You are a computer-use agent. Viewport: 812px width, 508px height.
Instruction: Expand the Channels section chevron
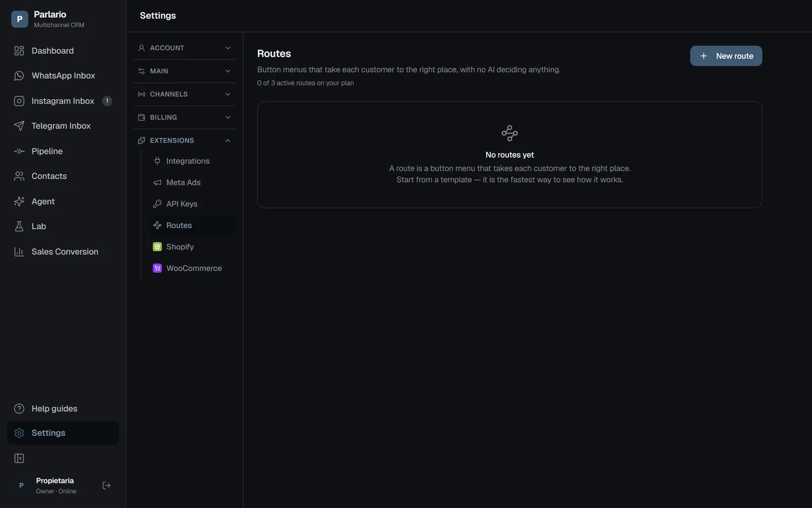point(228,94)
